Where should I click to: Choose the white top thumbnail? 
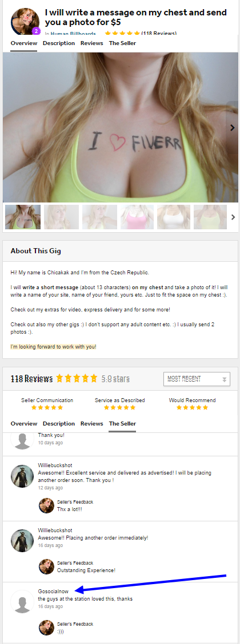pos(174,217)
